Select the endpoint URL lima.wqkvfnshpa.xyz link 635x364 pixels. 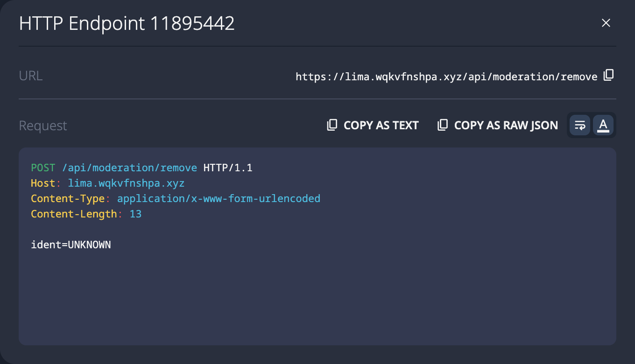coord(445,76)
